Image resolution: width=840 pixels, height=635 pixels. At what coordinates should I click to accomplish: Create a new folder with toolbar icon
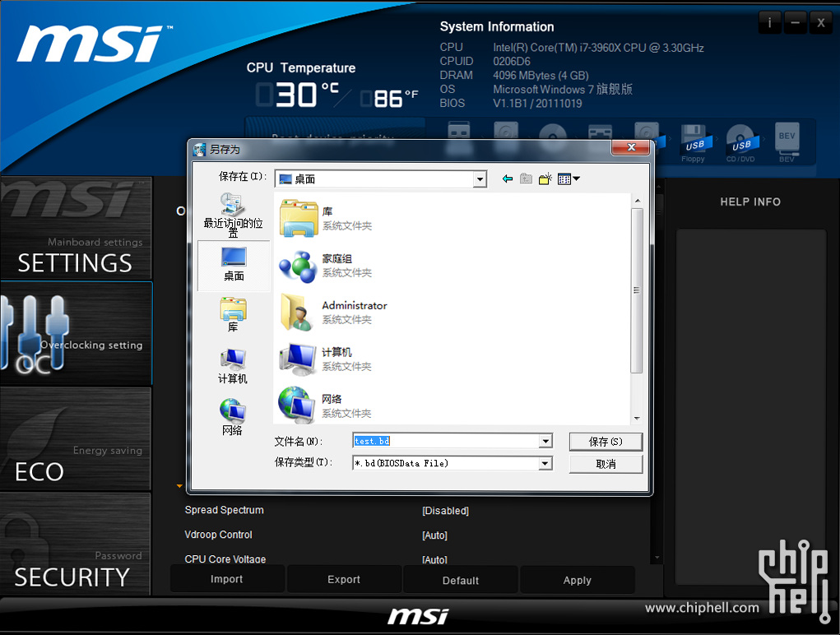click(545, 178)
